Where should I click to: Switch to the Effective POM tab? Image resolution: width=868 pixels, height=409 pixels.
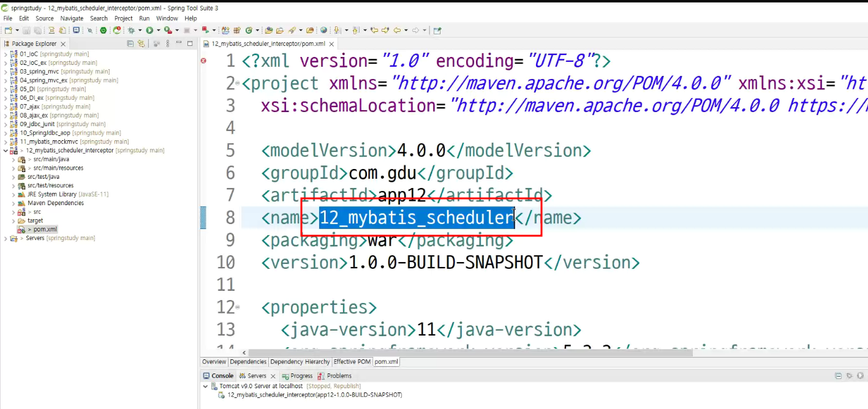[x=352, y=362]
